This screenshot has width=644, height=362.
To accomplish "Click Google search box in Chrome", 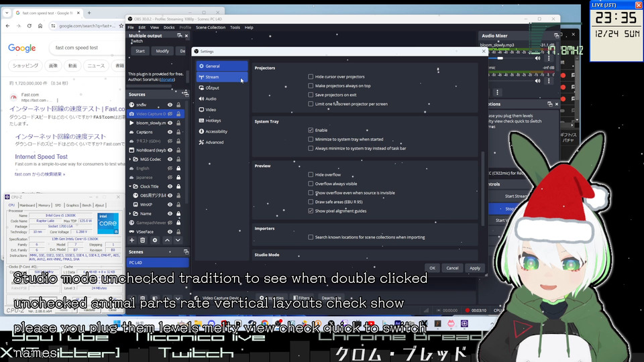I will (x=87, y=48).
